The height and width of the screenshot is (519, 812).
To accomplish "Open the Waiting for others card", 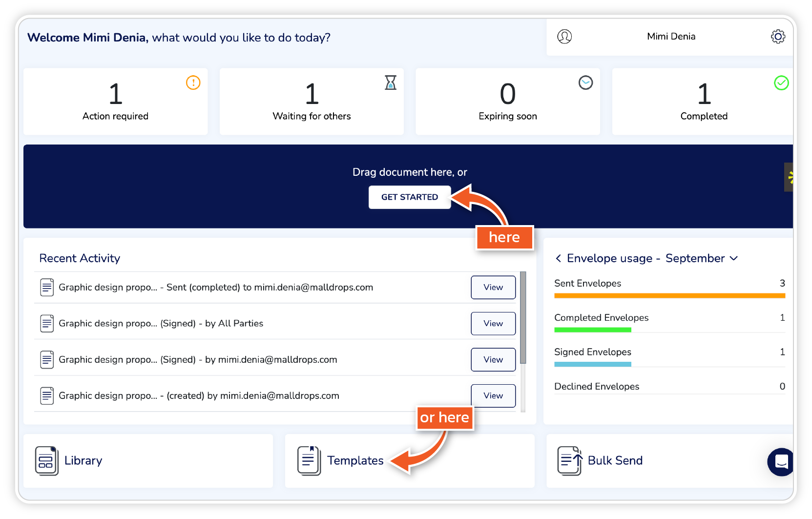I will point(312,102).
